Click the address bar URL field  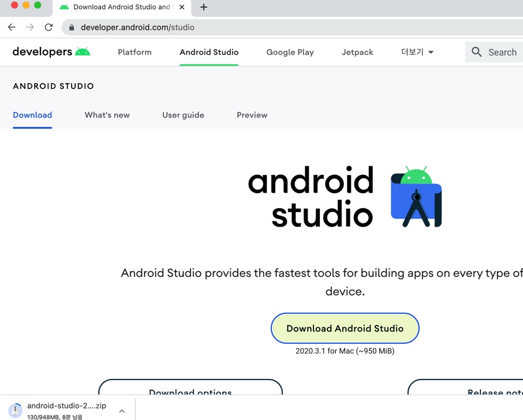point(292,27)
